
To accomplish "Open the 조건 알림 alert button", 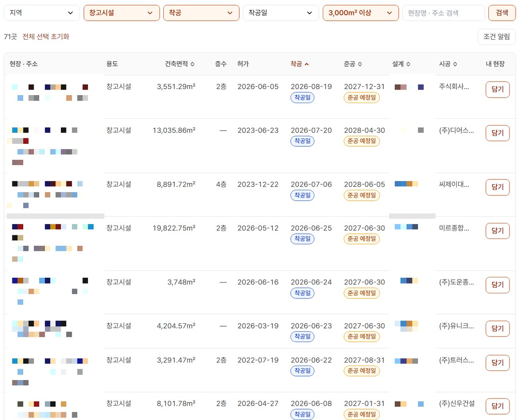I will pos(497,37).
